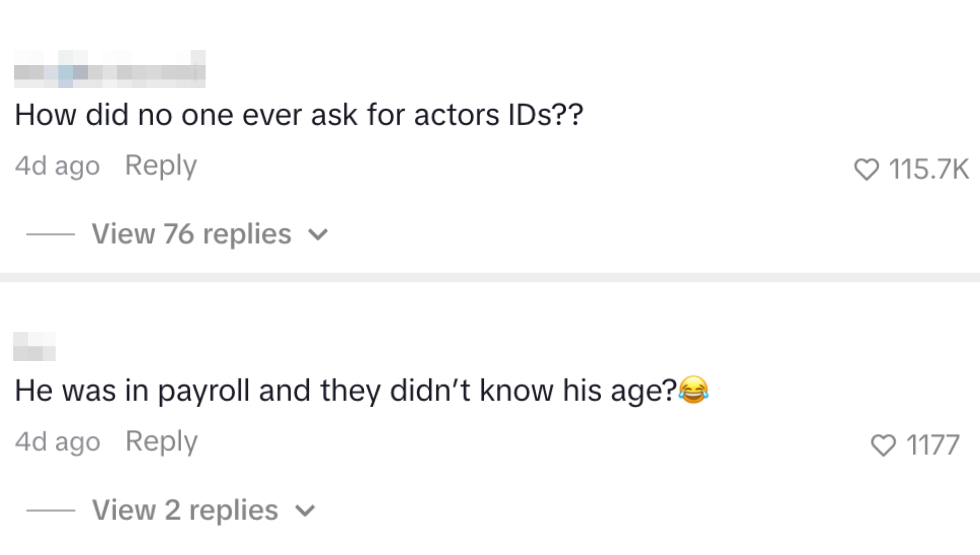Expand View 2 replies
The height and width of the screenshot is (555, 980).
coord(185,510)
